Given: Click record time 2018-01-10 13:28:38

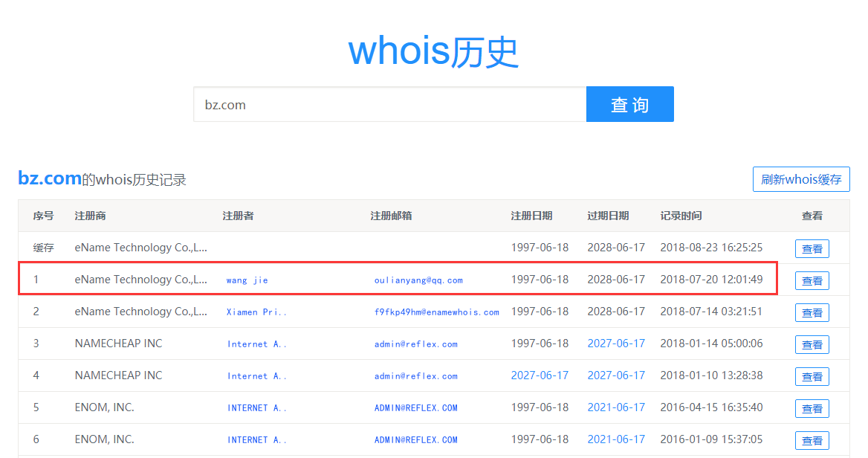Looking at the screenshot, I should pyautogui.click(x=711, y=375).
